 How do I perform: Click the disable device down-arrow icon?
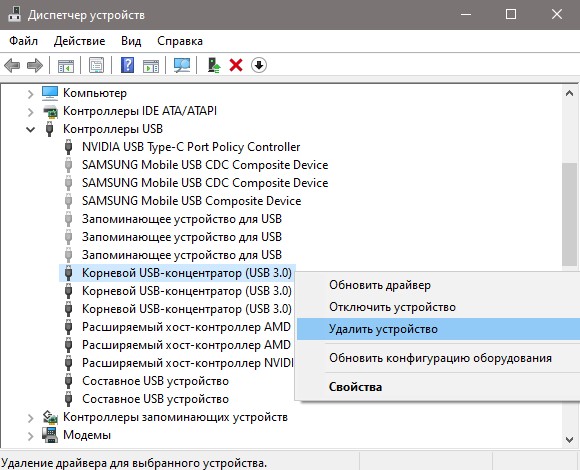point(259,65)
